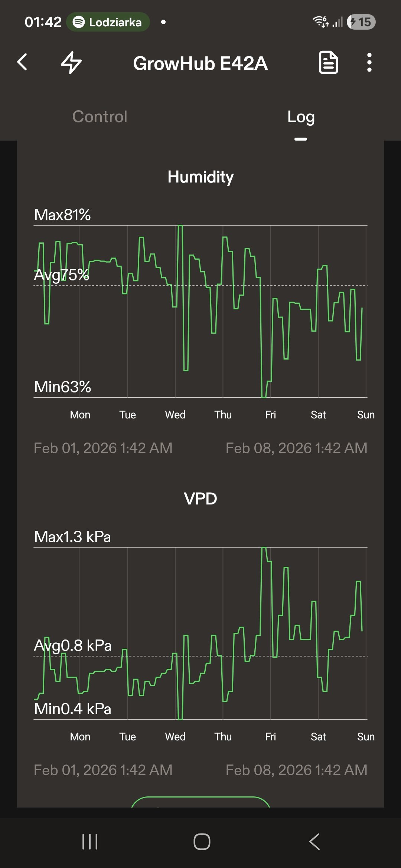Tap the Spotify Lodziarka status pill
The width and height of the screenshot is (401, 868).
click(x=108, y=22)
